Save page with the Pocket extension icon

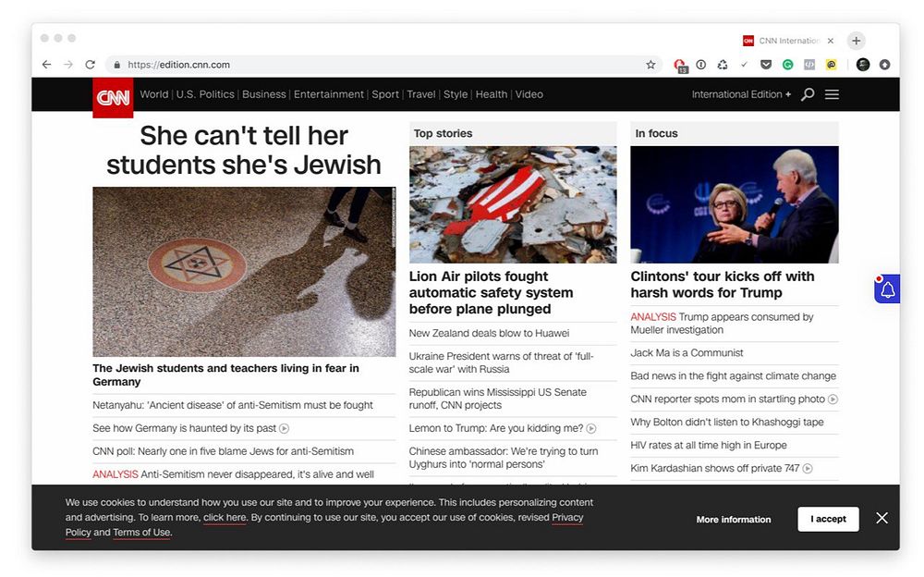click(x=766, y=65)
